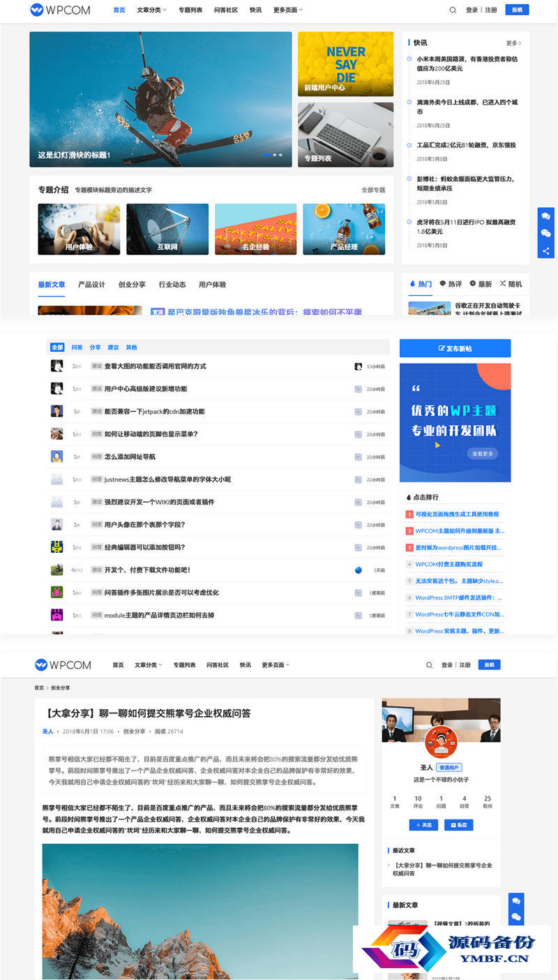The height and width of the screenshot is (980, 558).
Task: Click 投稿 button in homepage header
Action: tap(516, 10)
